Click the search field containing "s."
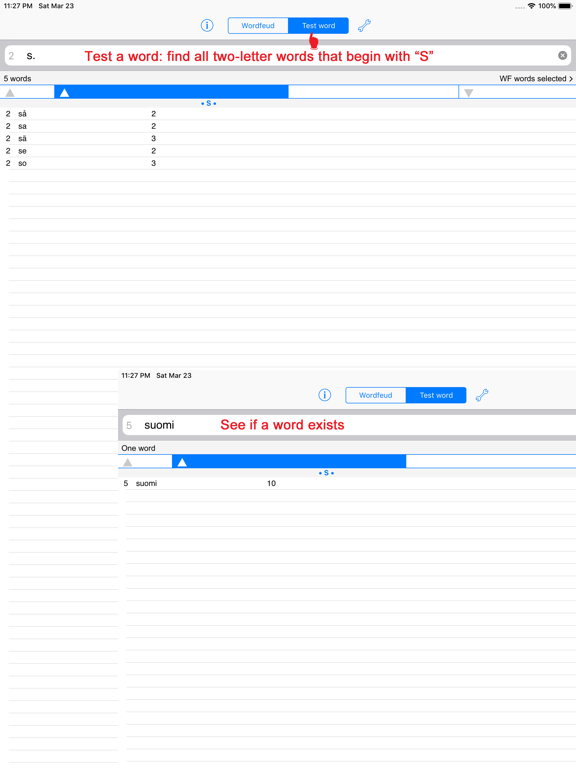This screenshot has width=576, height=768. pyautogui.click(x=288, y=56)
